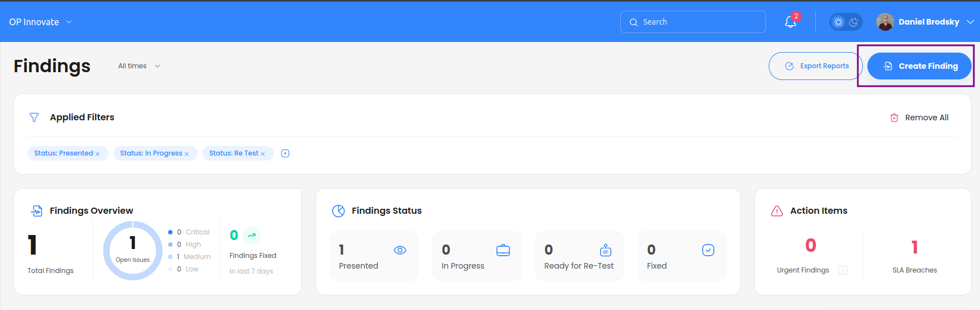The image size is (980, 310).
Task: Switch to light mode sun icon
Action: (x=838, y=22)
